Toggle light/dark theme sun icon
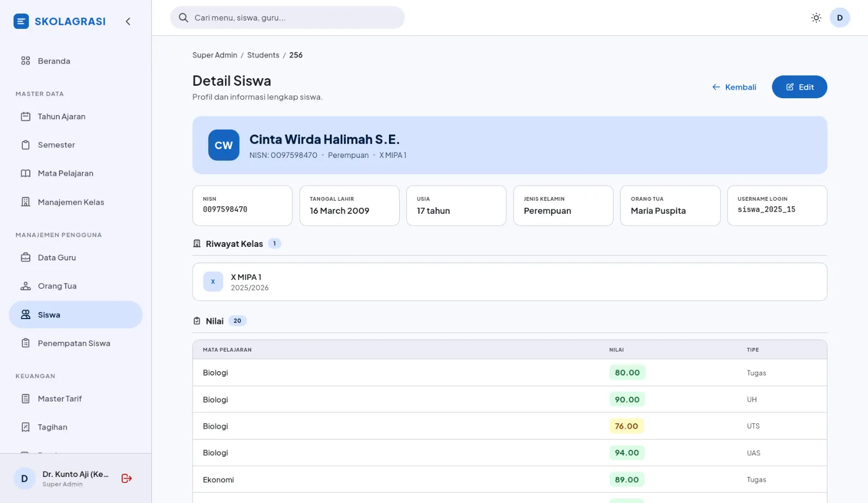Image resolution: width=868 pixels, height=503 pixels. [x=816, y=18]
